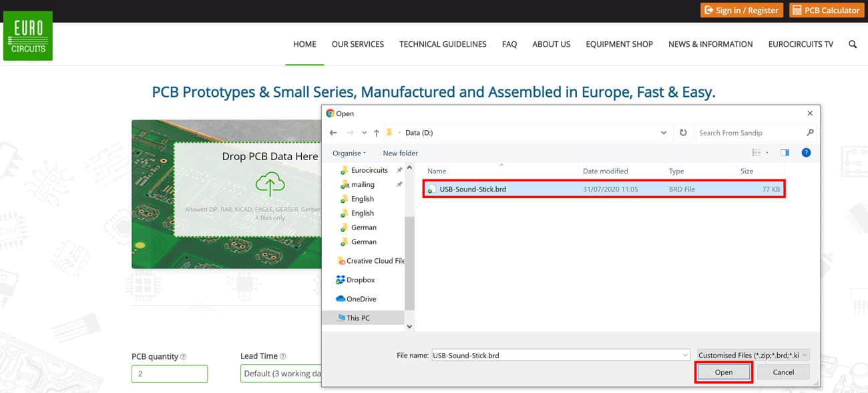The height and width of the screenshot is (393, 868).
Task: Click the Refresh icon in address bar
Action: [683, 132]
